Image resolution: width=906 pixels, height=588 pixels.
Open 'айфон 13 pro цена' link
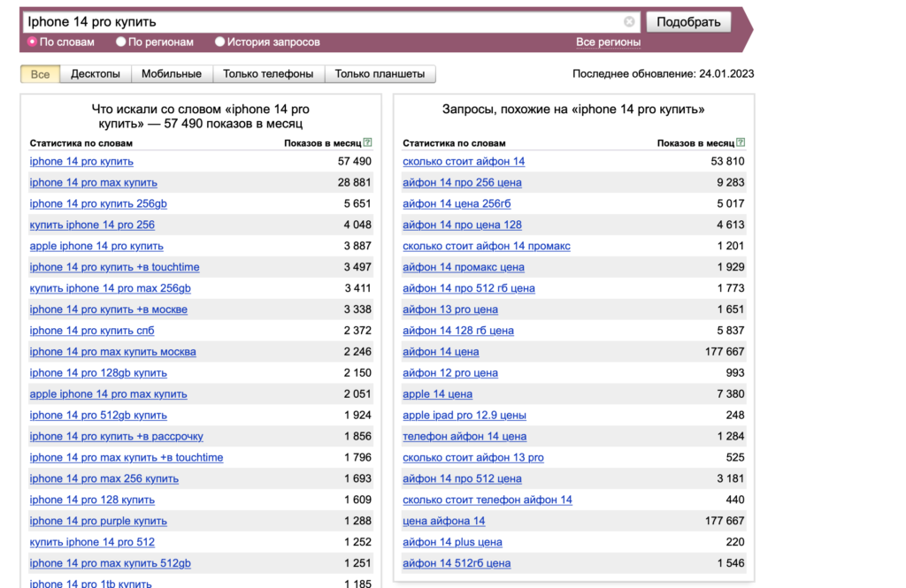450,309
